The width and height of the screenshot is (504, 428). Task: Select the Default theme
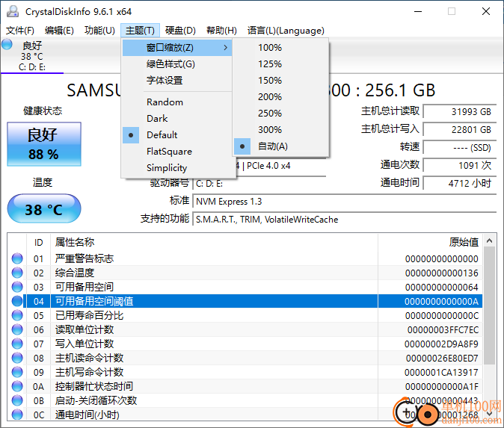coord(177,135)
